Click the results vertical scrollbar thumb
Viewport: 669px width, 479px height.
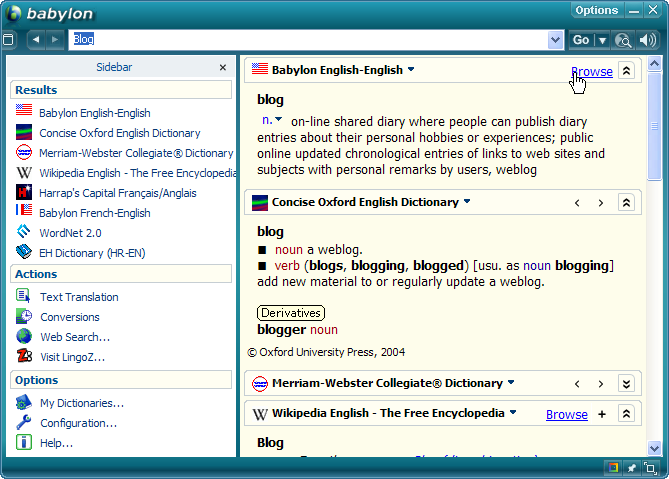point(654,127)
